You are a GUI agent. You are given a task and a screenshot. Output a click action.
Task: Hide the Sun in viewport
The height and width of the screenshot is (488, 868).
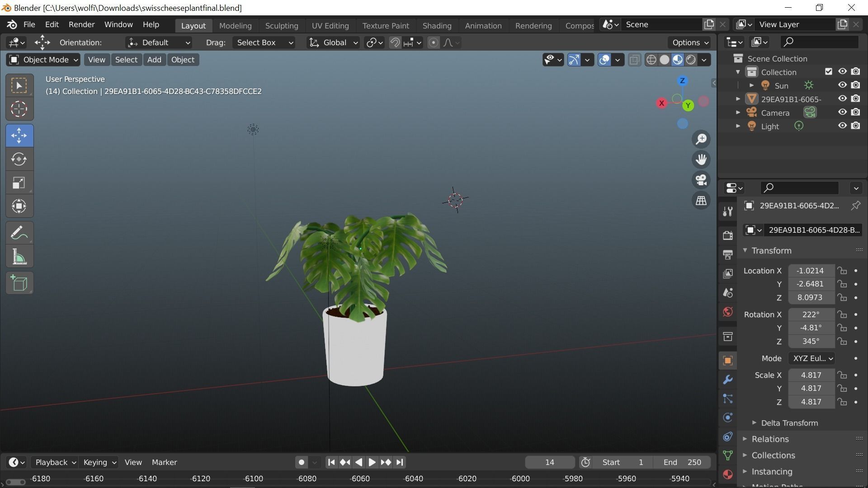click(842, 85)
